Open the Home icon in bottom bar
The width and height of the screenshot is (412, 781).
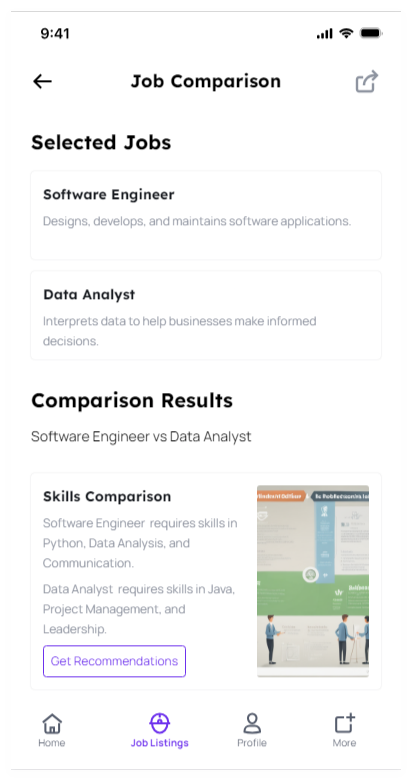pos(52,723)
